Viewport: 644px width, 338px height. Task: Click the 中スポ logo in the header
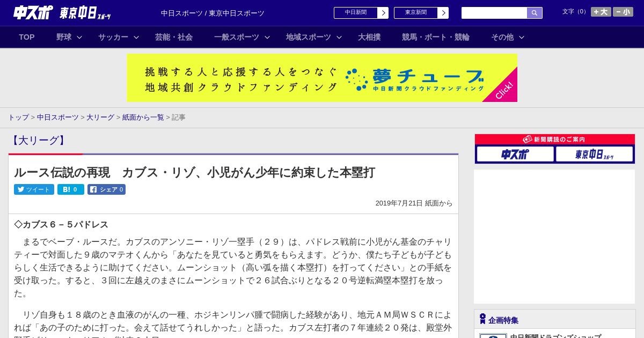(33, 12)
